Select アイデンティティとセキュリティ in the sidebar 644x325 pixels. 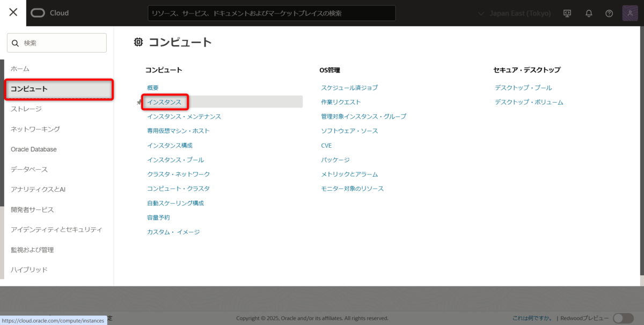[56, 229]
